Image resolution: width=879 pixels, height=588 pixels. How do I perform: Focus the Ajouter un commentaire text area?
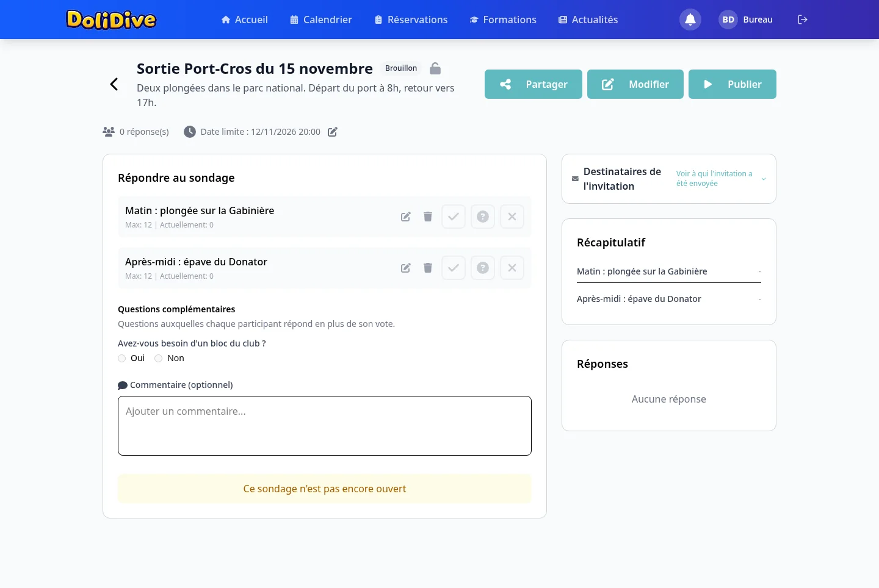click(325, 426)
